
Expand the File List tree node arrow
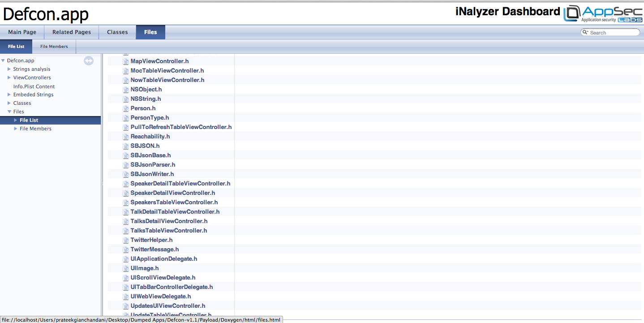click(16, 120)
